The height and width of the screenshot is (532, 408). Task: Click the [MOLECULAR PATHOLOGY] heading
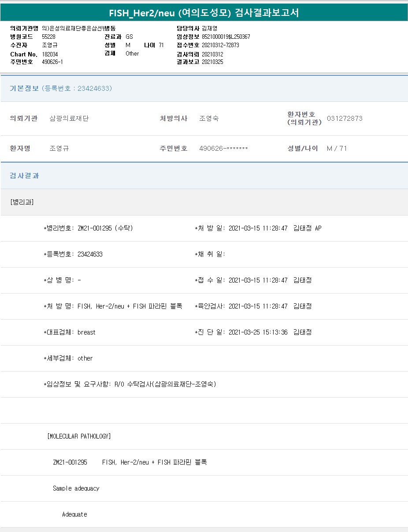pyautogui.click(x=79, y=436)
